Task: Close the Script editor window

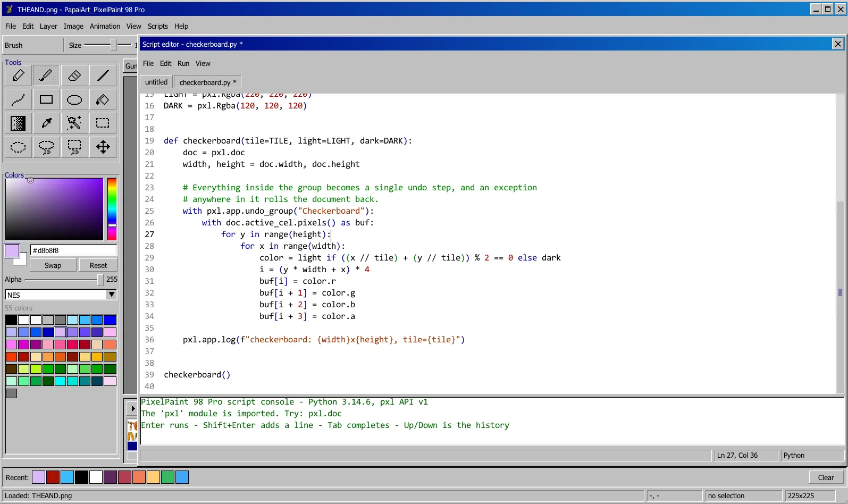Action: coord(838,44)
